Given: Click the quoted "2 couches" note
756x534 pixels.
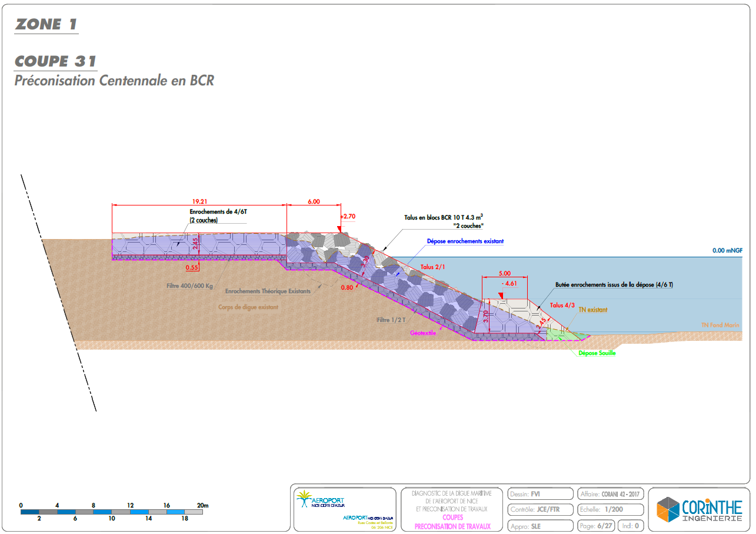Looking at the screenshot, I should point(468,226).
